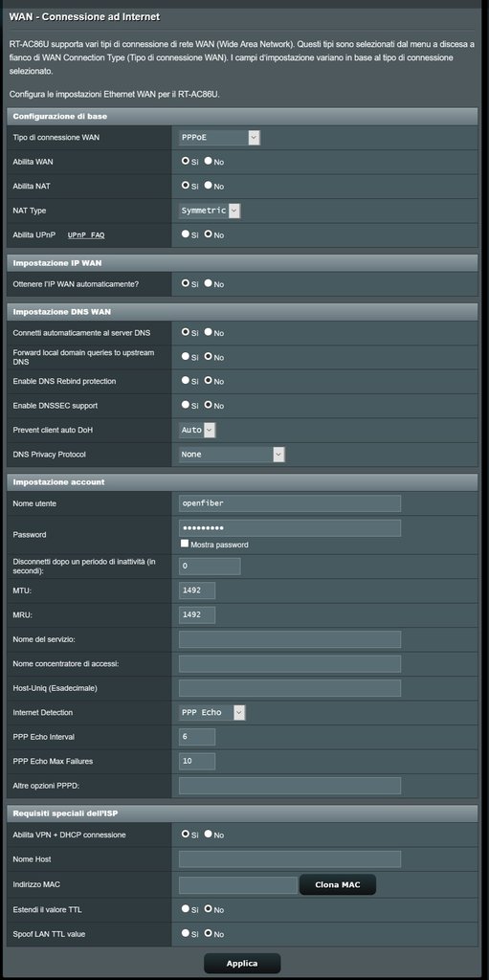489x980 pixels.
Task: Select No for Spoof LAN TTL value
Action: pyautogui.click(x=209, y=933)
